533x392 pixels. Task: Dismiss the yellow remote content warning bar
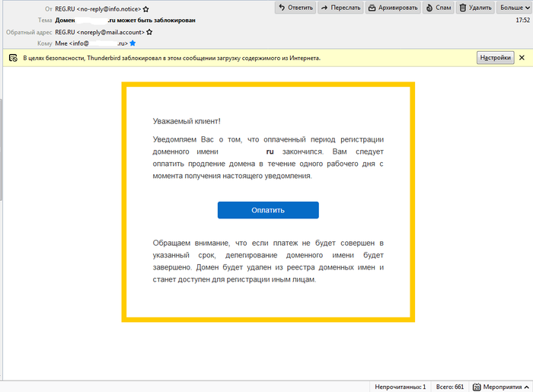[x=522, y=58]
